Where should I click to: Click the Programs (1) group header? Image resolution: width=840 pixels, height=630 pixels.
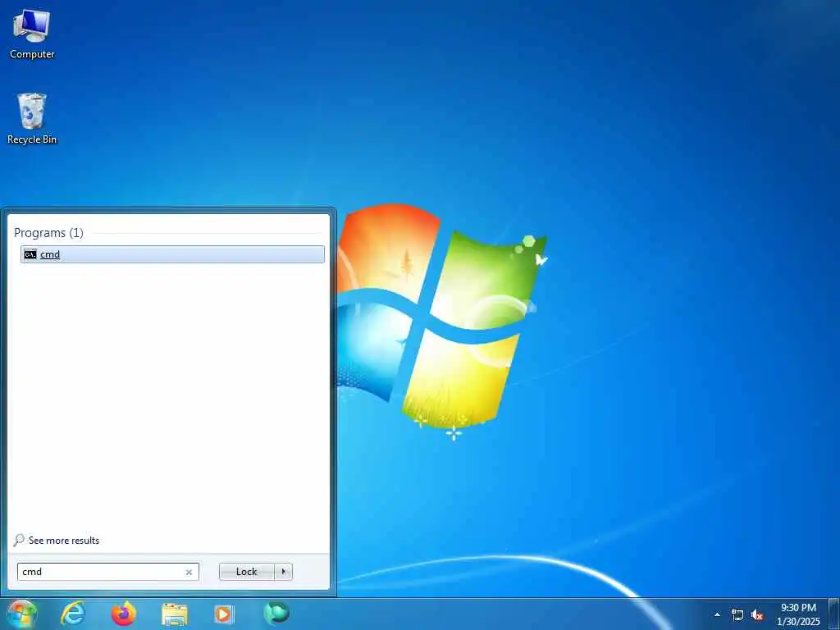48,232
